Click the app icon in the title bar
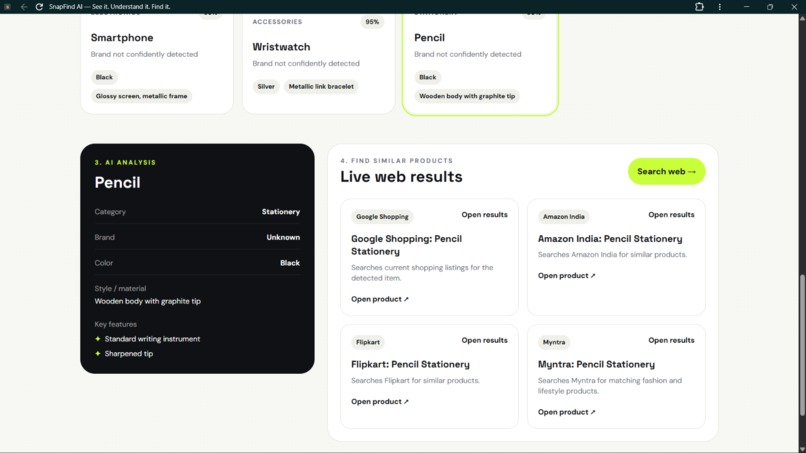 [7, 7]
